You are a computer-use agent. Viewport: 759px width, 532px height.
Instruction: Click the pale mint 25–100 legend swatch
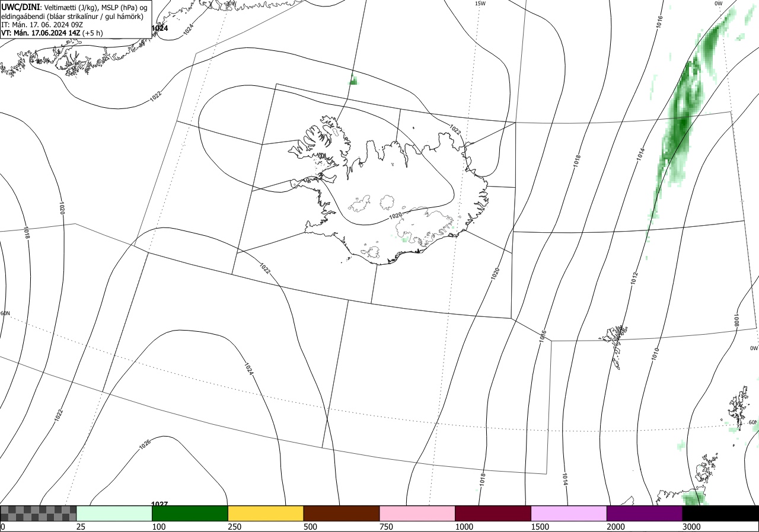point(114,513)
